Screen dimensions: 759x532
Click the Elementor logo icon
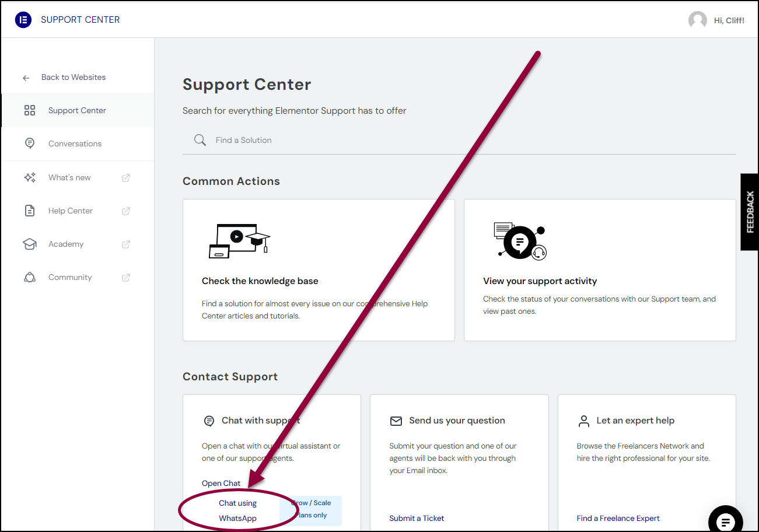coord(23,20)
